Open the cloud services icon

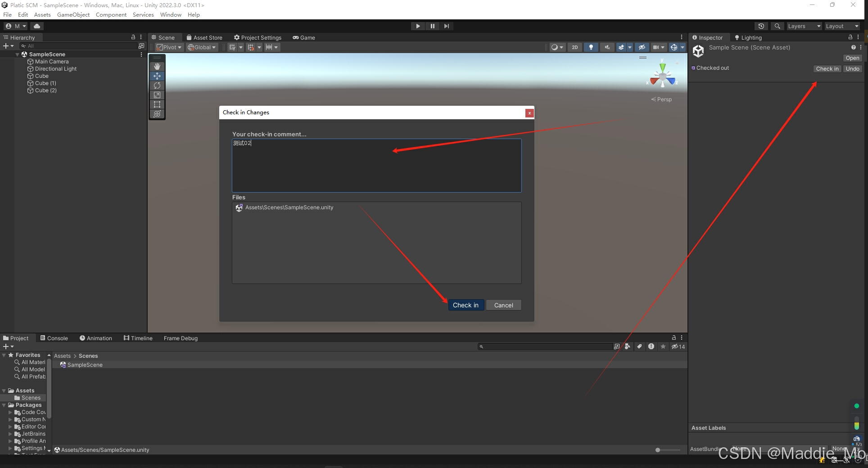[37, 26]
